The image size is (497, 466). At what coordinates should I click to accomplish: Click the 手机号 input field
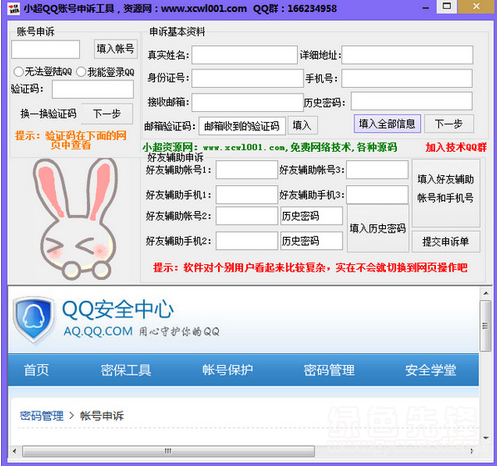[407, 78]
